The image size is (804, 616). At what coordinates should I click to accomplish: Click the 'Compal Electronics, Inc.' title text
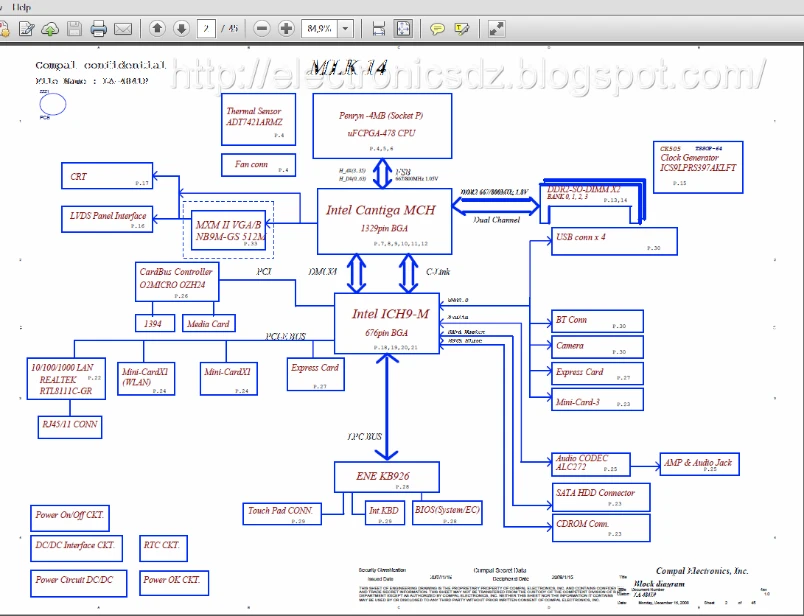pyautogui.click(x=702, y=570)
